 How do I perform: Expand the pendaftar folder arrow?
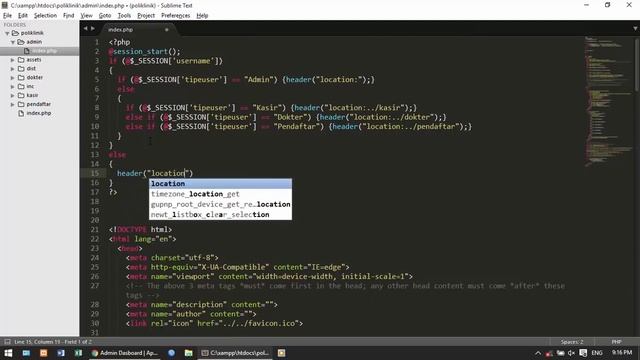pos(13,104)
